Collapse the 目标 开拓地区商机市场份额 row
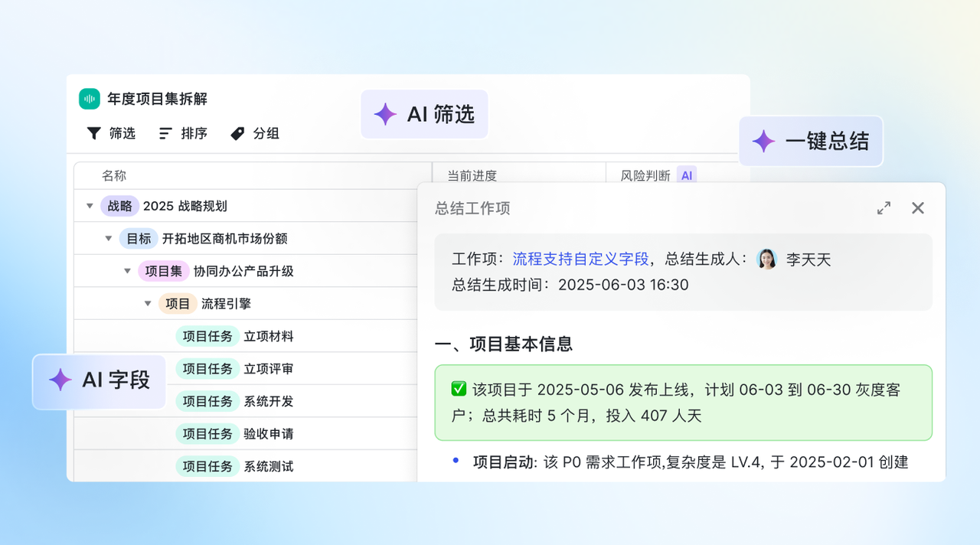980x545 pixels. (109, 239)
